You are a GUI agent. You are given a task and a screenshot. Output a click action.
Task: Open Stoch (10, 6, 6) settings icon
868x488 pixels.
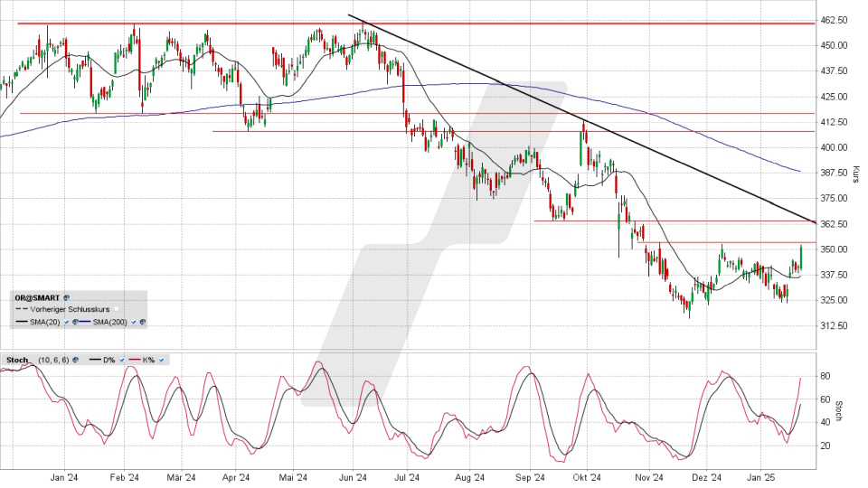tap(75, 360)
